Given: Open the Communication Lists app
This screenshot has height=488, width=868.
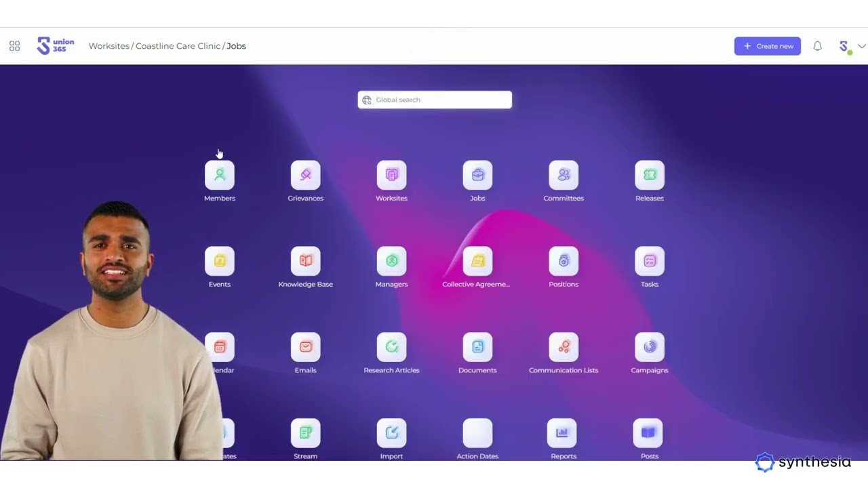Looking at the screenshot, I should pos(564,348).
